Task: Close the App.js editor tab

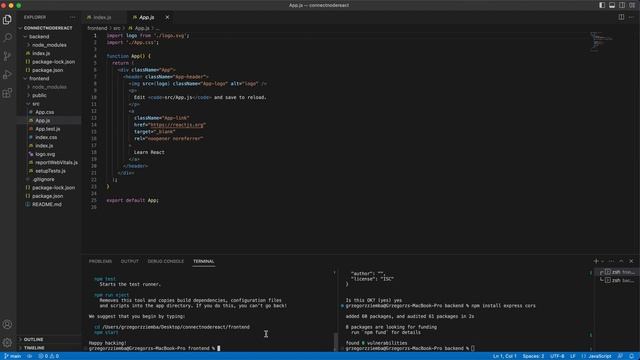Action: tap(167, 17)
